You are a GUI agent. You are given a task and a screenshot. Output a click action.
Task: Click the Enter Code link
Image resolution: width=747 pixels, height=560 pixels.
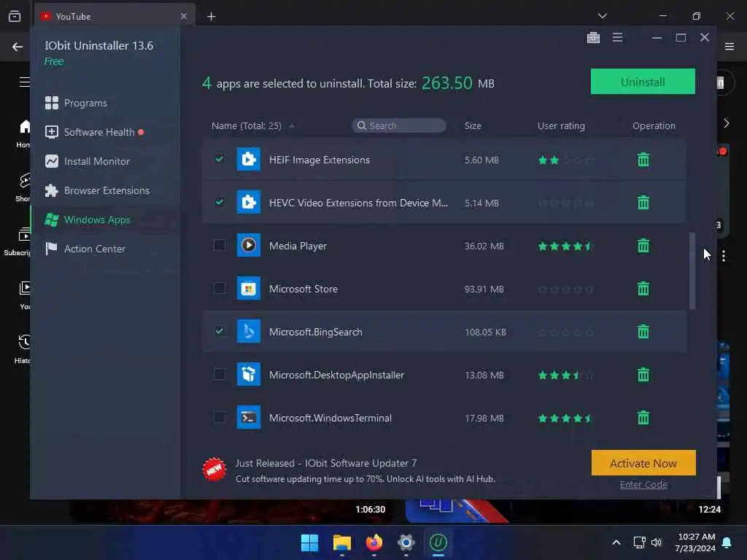[643, 484]
